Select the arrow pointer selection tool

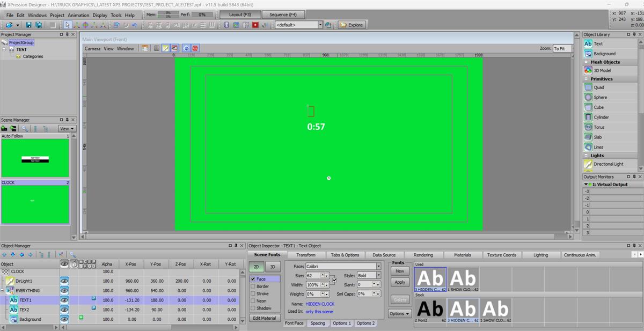(67, 25)
